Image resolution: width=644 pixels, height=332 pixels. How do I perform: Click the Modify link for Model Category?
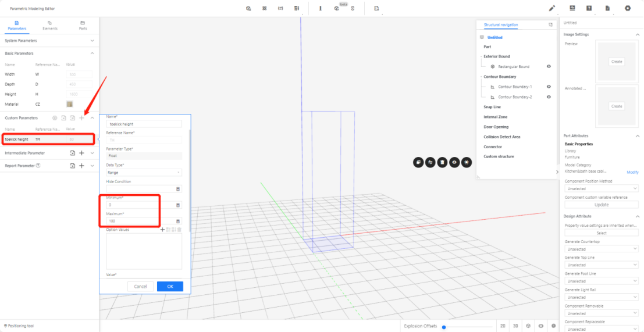point(632,172)
